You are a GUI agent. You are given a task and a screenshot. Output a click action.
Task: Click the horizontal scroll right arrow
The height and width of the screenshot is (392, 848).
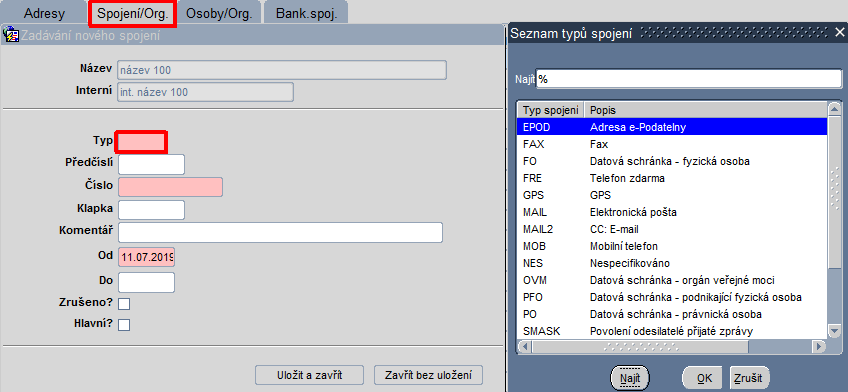(820, 346)
